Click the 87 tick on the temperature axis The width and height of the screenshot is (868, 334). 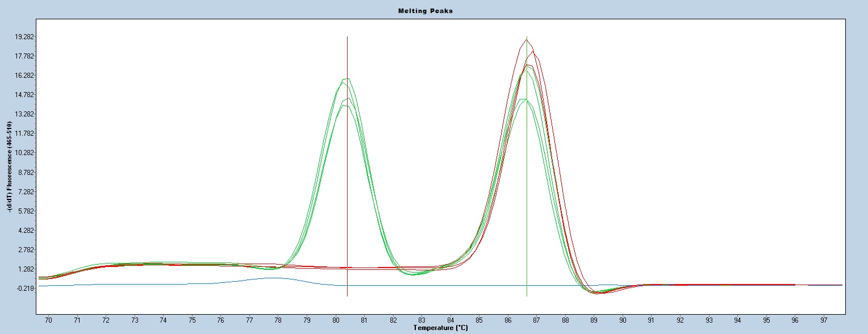point(537,321)
